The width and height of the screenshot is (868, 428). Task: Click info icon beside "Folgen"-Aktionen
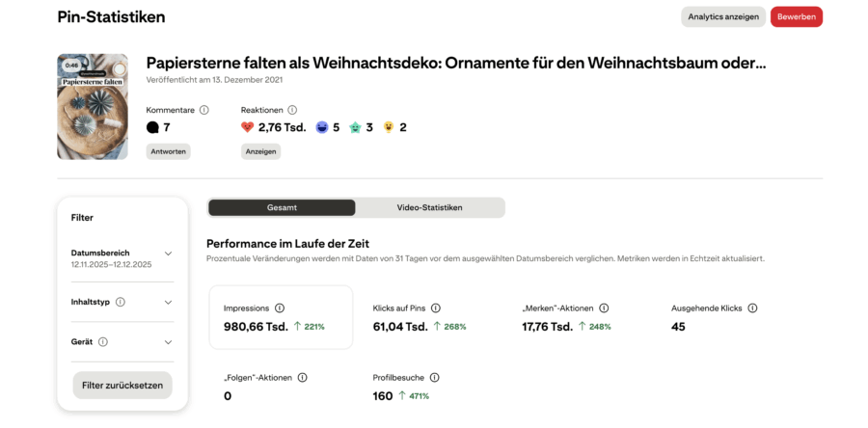[x=302, y=378]
